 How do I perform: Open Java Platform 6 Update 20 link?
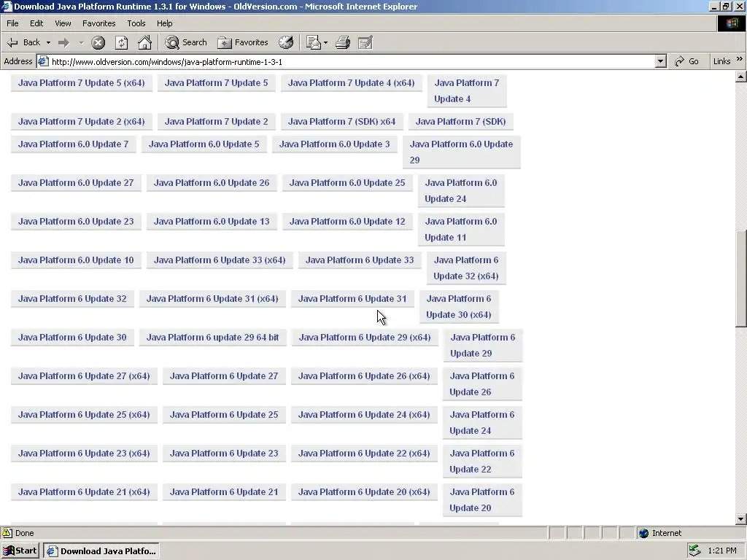click(x=482, y=500)
